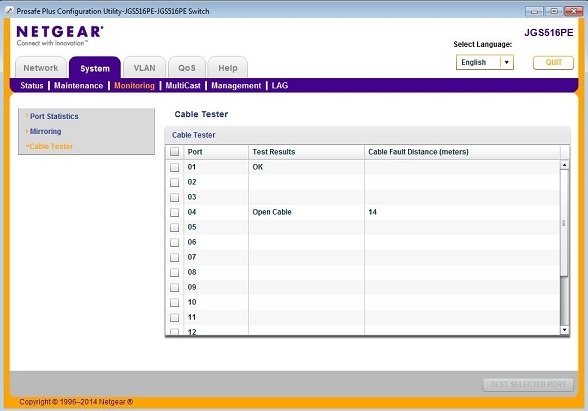This screenshot has width=588, height=411.
Task: Open the MultiCast submenu
Action: [x=183, y=86]
